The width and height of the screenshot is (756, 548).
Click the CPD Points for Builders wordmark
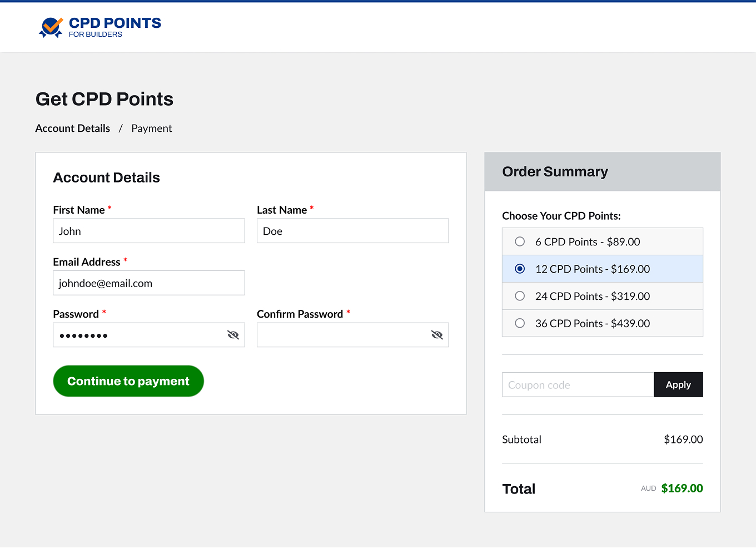point(115,27)
